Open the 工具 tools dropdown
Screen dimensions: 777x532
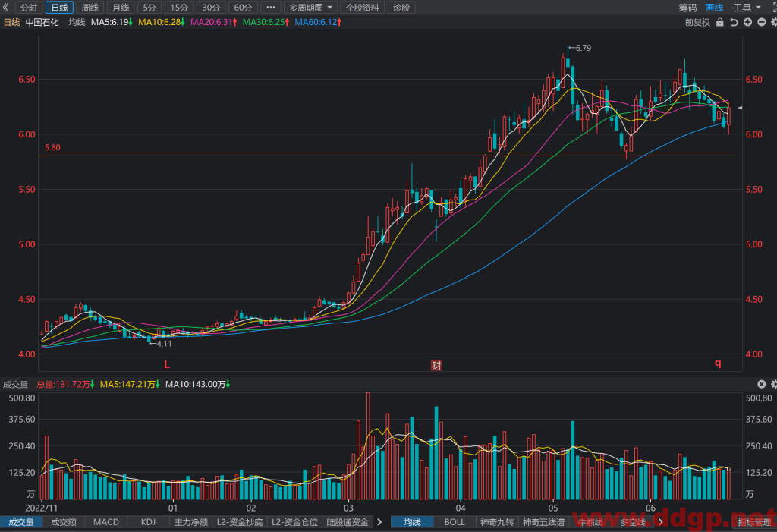[x=747, y=8]
